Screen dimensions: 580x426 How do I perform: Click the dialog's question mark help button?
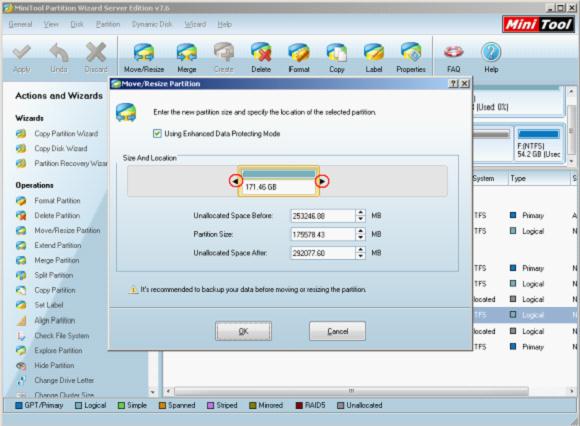tap(453, 84)
